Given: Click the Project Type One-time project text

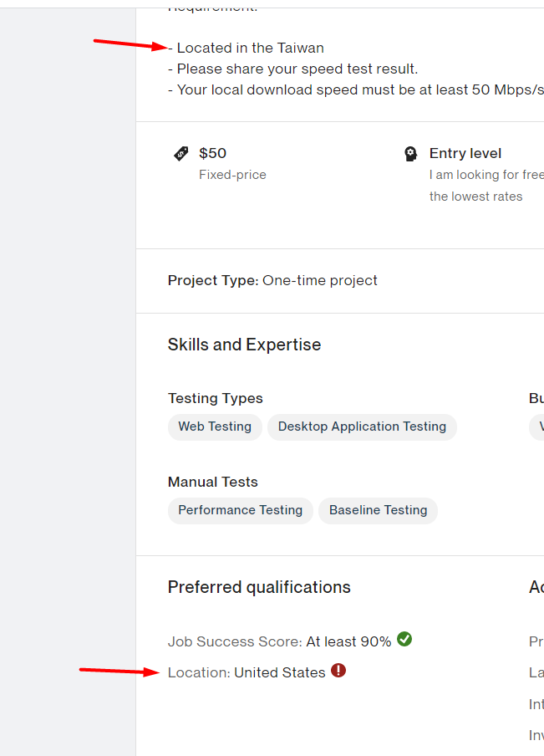Looking at the screenshot, I should click(272, 281).
